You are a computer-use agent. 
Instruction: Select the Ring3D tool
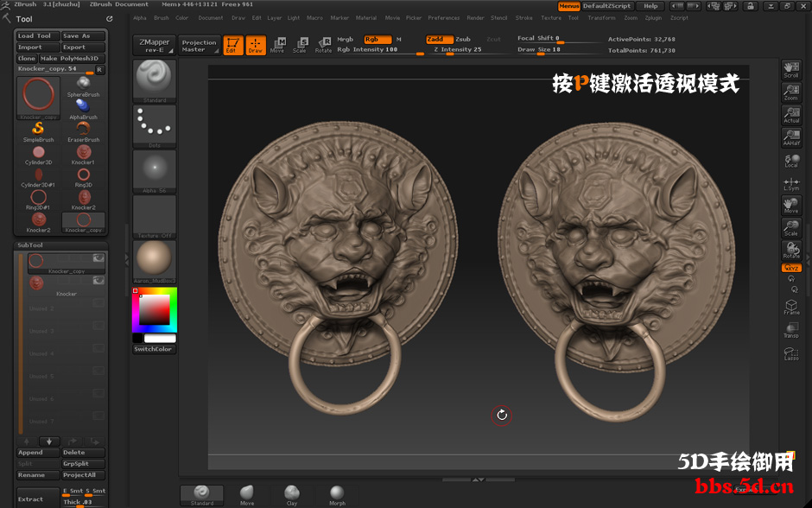83,178
